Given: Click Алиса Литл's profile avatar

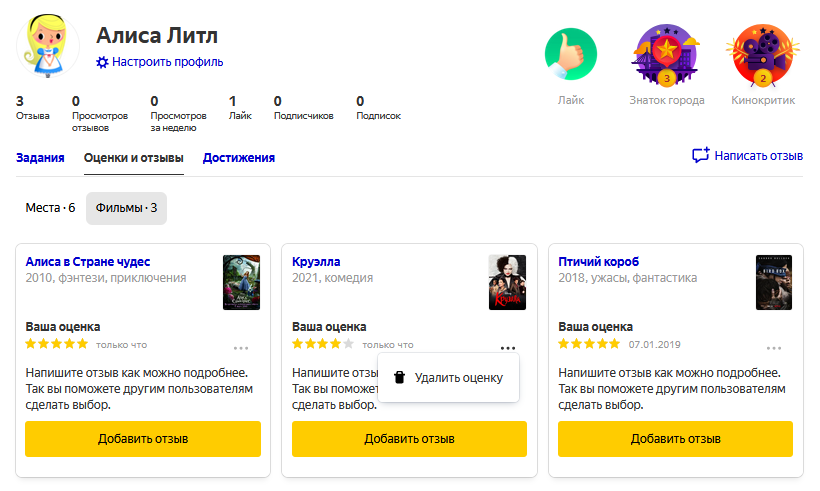Looking at the screenshot, I should click(x=48, y=46).
